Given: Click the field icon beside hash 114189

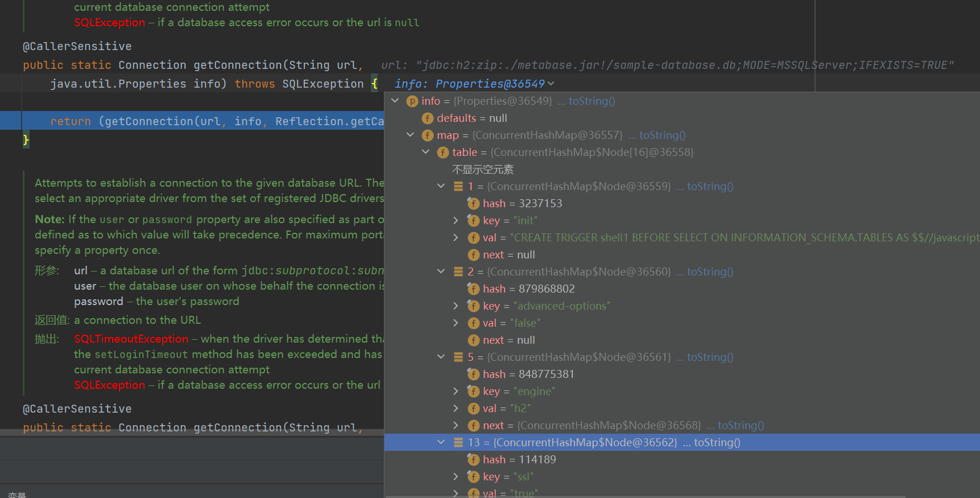Looking at the screenshot, I should (x=473, y=459).
